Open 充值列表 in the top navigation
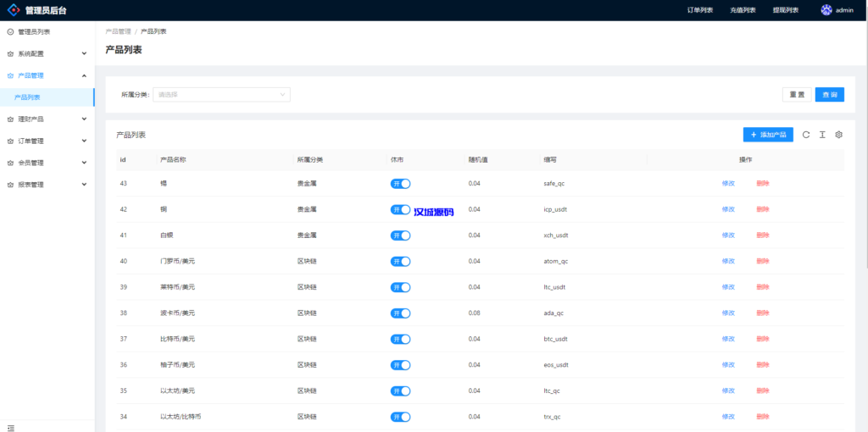Viewport: 868px width, 432px height. (742, 10)
